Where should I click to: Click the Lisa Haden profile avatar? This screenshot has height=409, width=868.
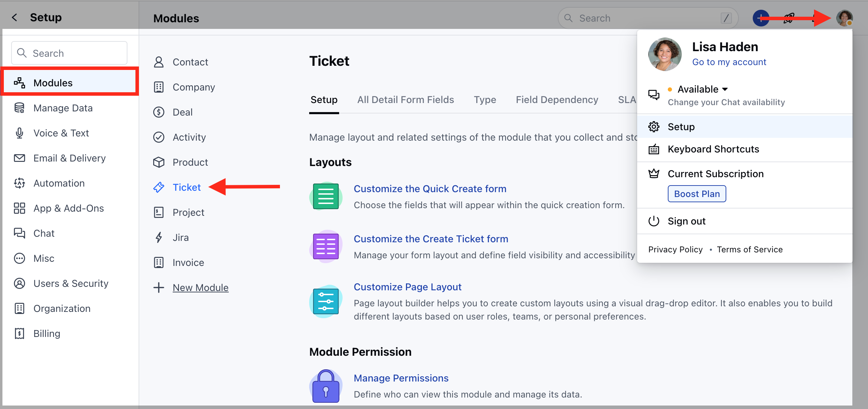pyautogui.click(x=844, y=18)
